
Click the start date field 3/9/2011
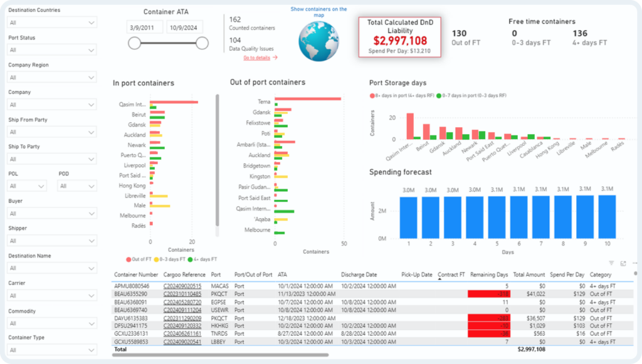point(144,28)
